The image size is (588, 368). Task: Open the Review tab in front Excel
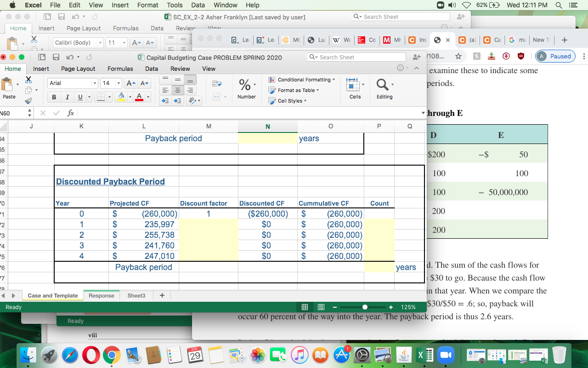[x=180, y=69]
